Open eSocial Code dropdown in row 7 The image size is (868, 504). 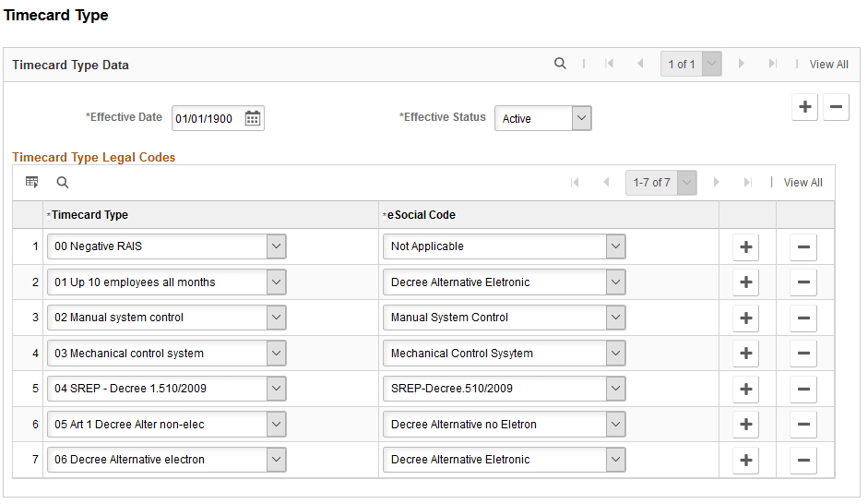click(x=505, y=460)
